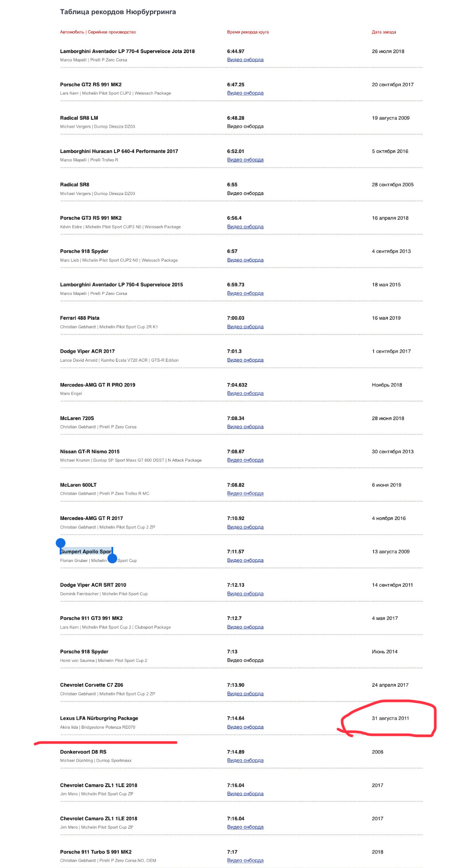Viewport: 475px width, 868px height.
Task: Open onboard video link for Lamborghini Aventador 6:44.97
Action: point(245,60)
